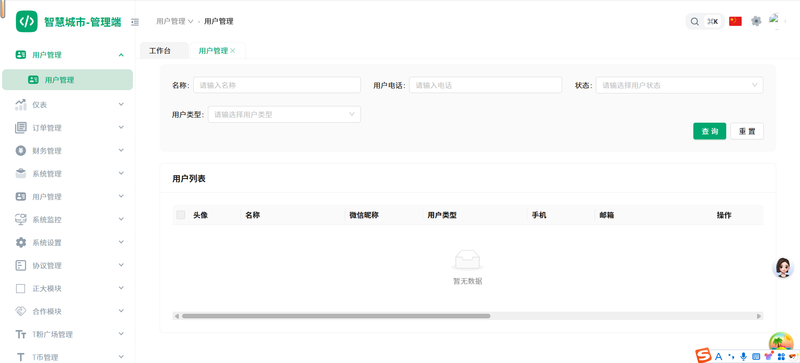This screenshot has width=800, height=363.
Task: Click the green 查询 button
Action: [709, 131]
